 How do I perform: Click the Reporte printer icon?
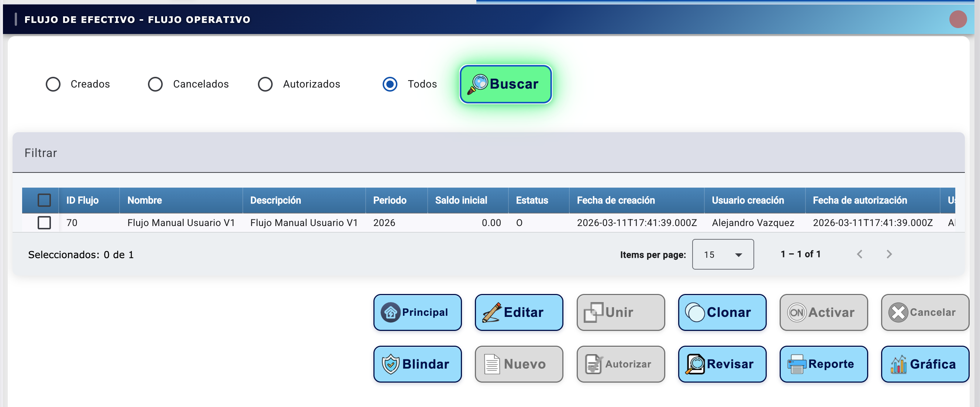(x=797, y=364)
